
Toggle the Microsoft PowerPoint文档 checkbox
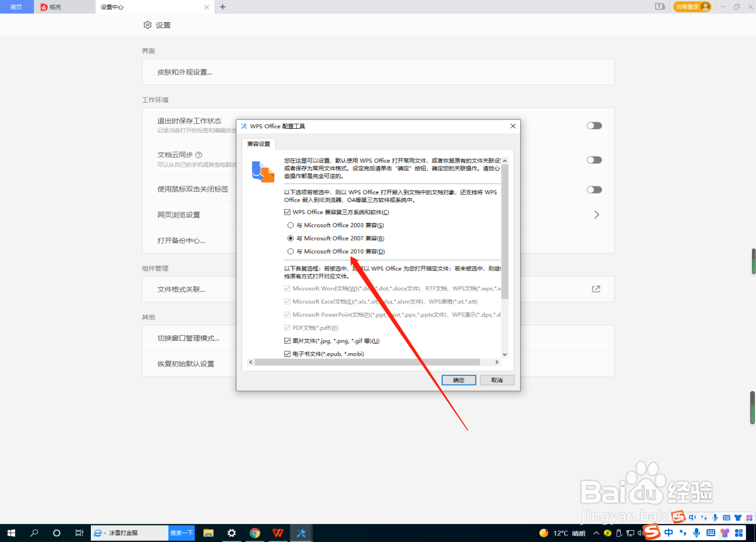(287, 315)
